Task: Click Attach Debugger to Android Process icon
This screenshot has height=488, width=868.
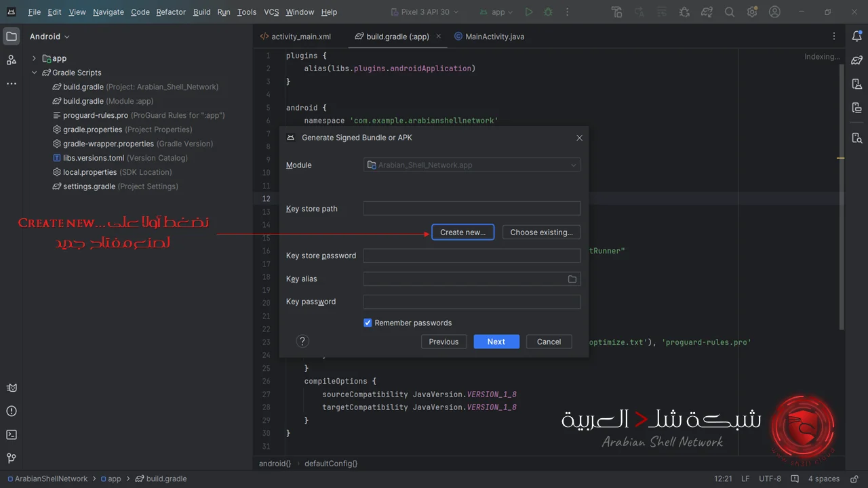Action: pos(684,12)
